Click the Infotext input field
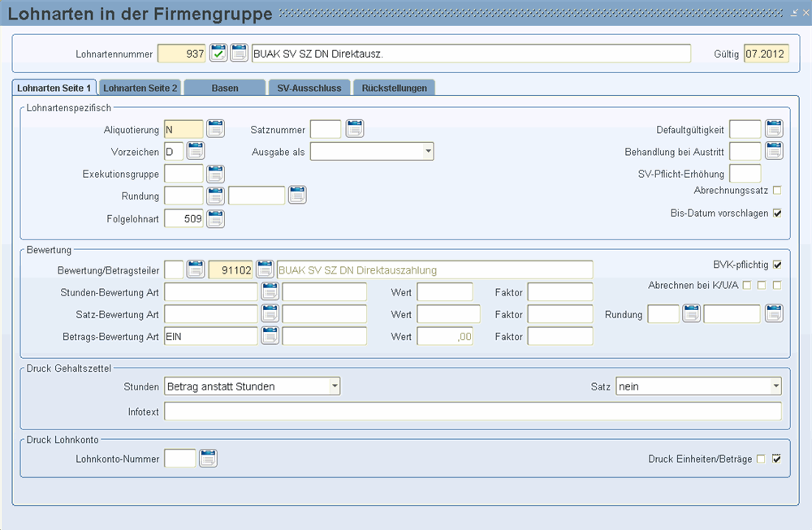The image size is (812, 530). (473, 412)
